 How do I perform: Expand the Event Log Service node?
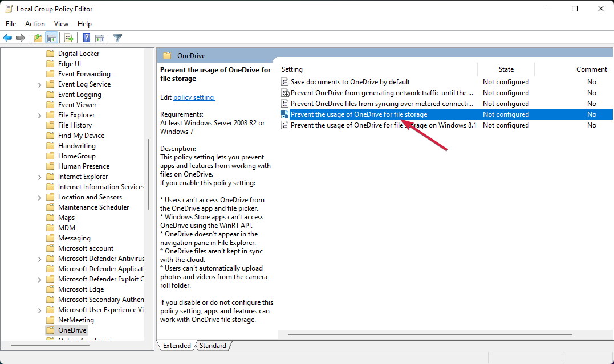pyautogui.click(x=39, y=84)
